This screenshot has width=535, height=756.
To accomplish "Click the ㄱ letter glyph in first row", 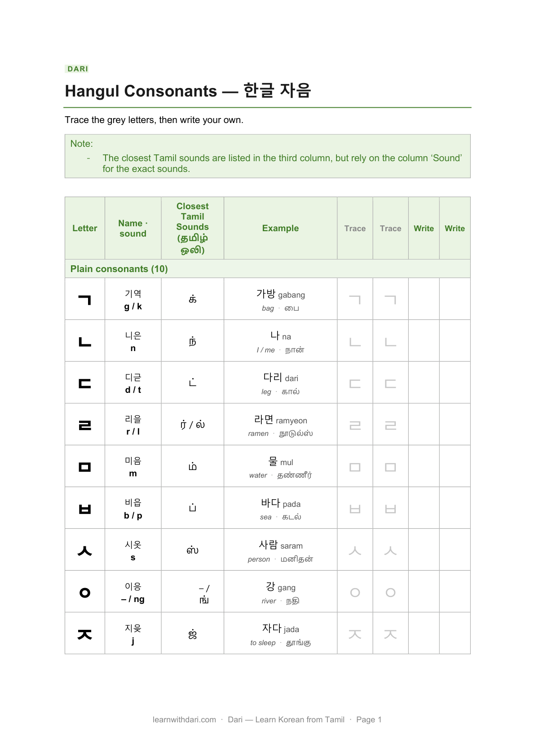I will 84,299.
